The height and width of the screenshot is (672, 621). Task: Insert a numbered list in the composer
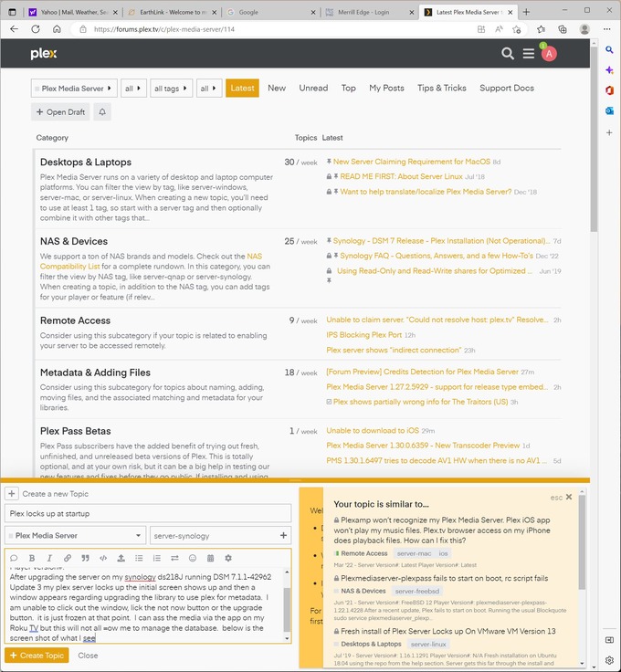click(x=157, y=558)
